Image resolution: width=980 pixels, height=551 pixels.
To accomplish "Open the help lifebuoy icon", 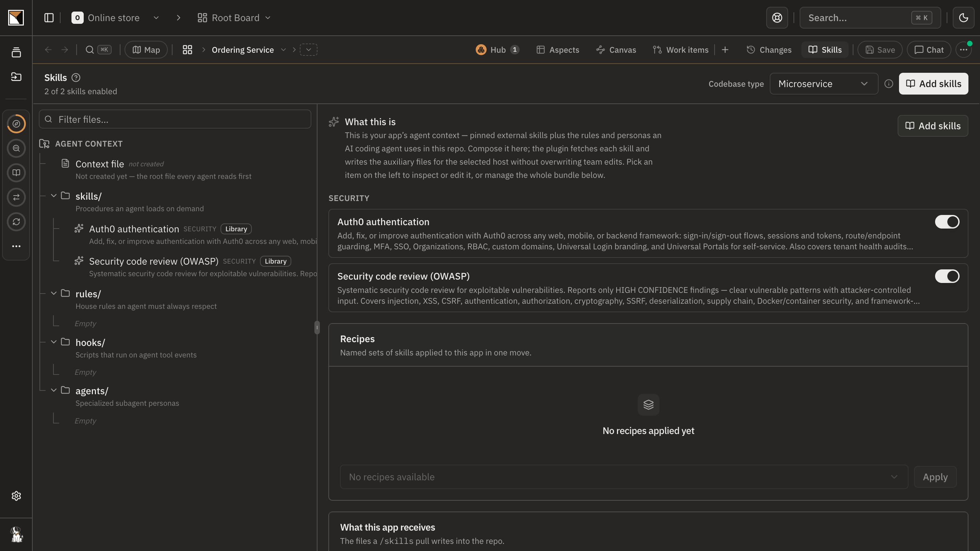I will 777,18.
